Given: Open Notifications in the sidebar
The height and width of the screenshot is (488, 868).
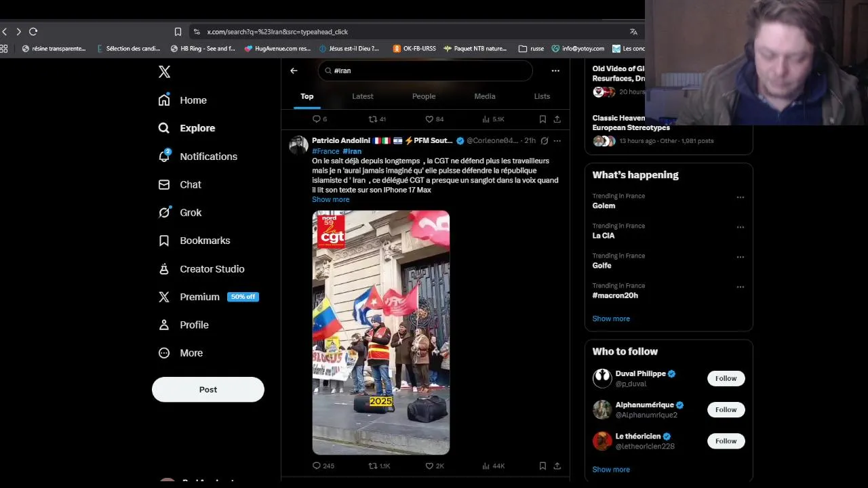Looking at the screenshot, I should click(197, 157).
